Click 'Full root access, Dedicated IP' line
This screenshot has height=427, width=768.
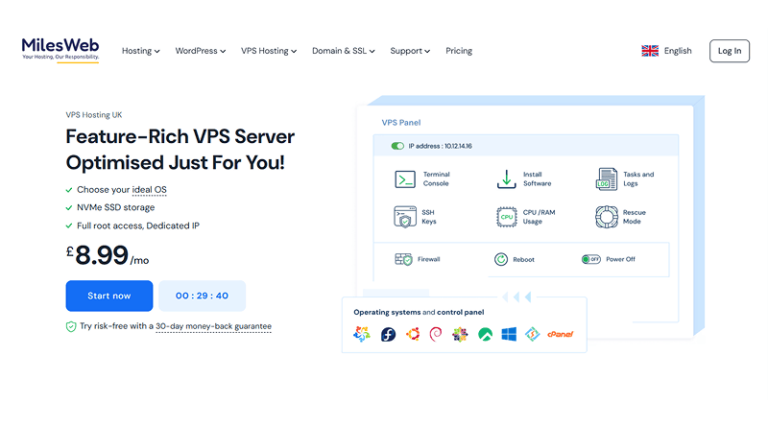[138, 226]
